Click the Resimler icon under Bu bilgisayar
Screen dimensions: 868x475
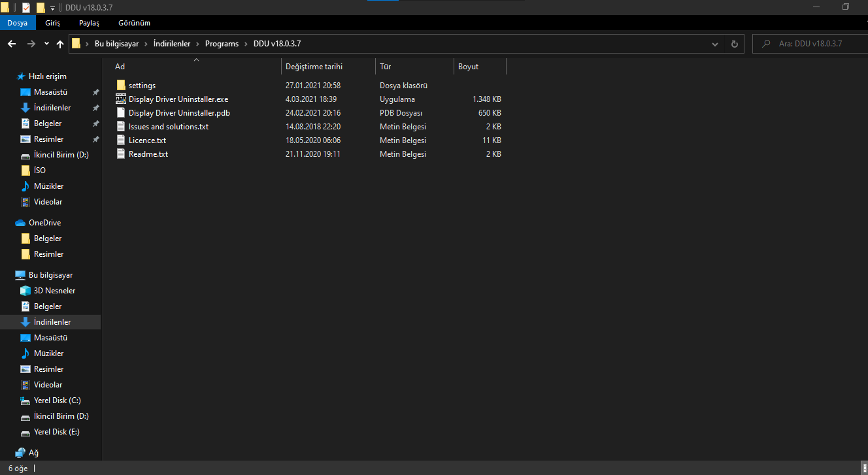[25, 369]
